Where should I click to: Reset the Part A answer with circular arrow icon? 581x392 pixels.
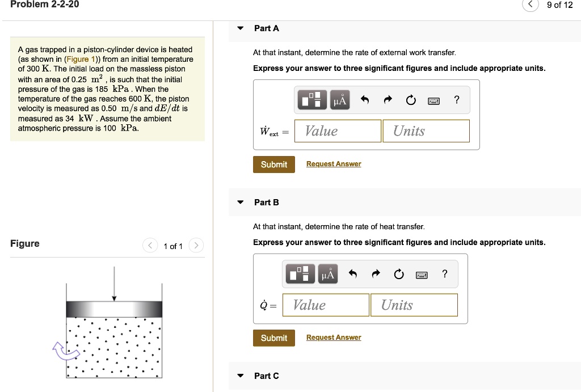coord(410,99)
